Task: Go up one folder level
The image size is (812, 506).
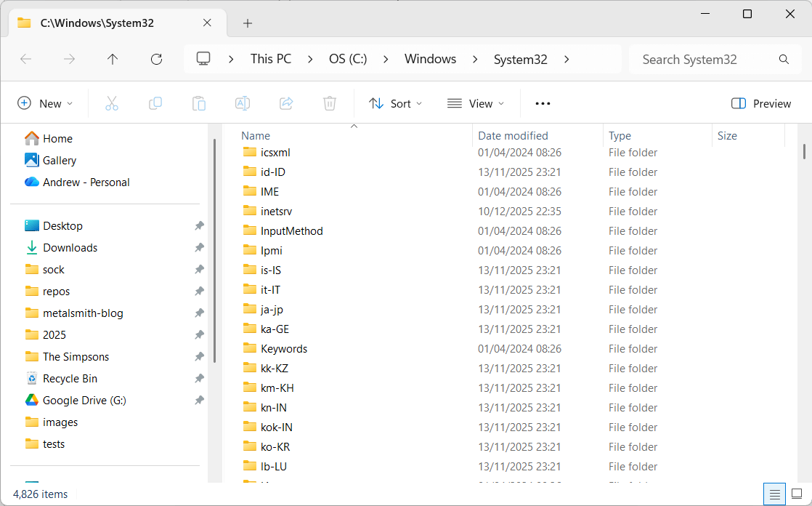Action: click(113, 59)
